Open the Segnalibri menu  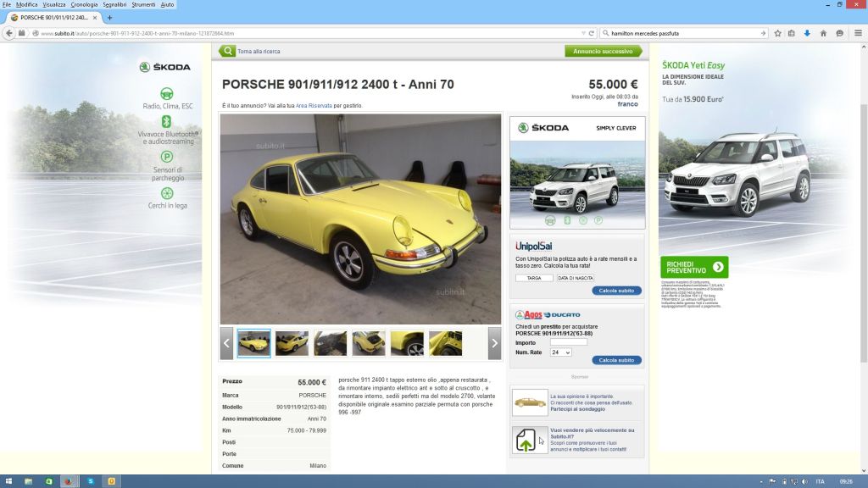coord(114,4)
